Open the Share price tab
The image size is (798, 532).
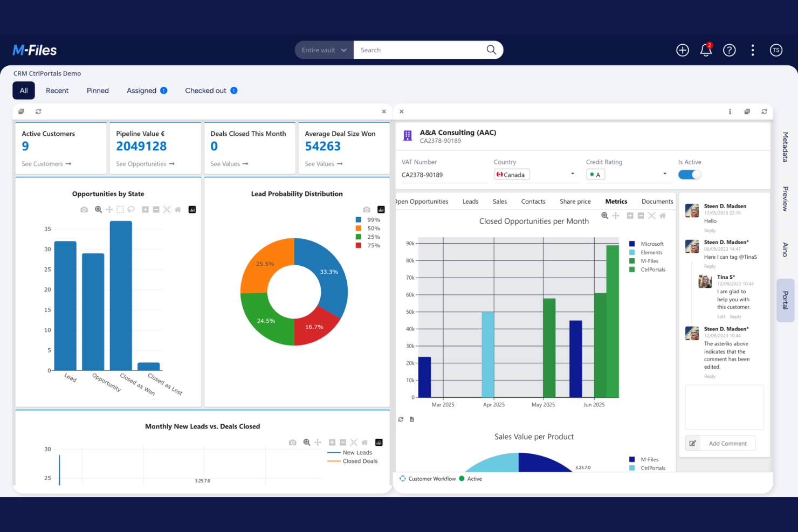(x=575, y=202)
